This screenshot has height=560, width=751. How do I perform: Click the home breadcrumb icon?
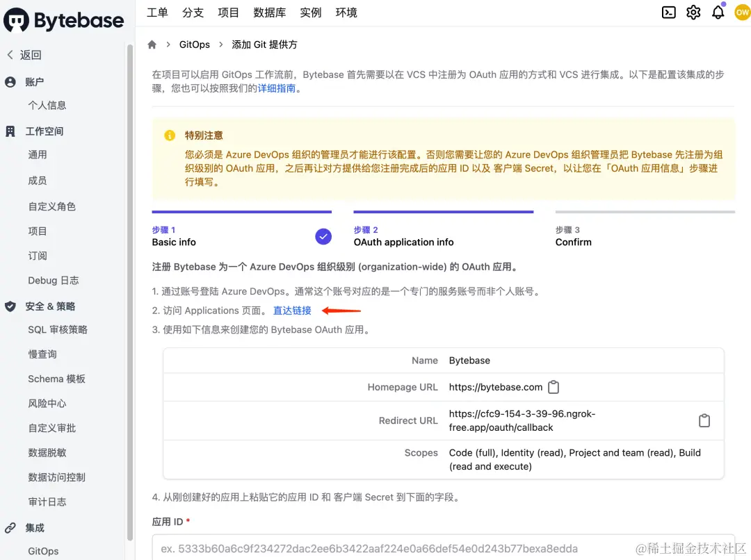tap(152, 44)
